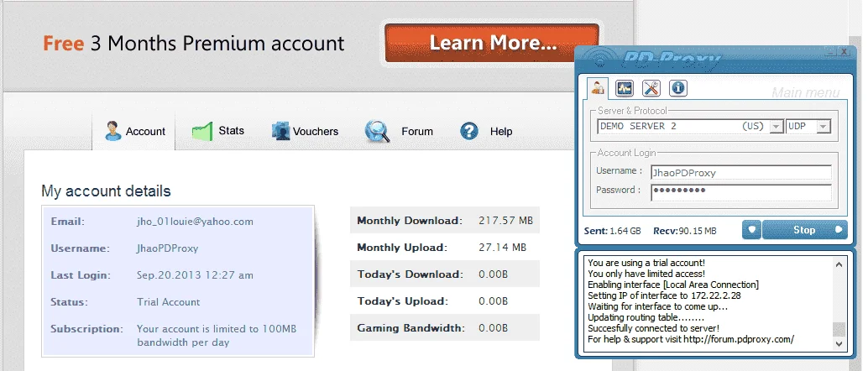868x371 pixels.
Task: Open the blue info icon in PD-Proxy
Action: tap(678, 88)
